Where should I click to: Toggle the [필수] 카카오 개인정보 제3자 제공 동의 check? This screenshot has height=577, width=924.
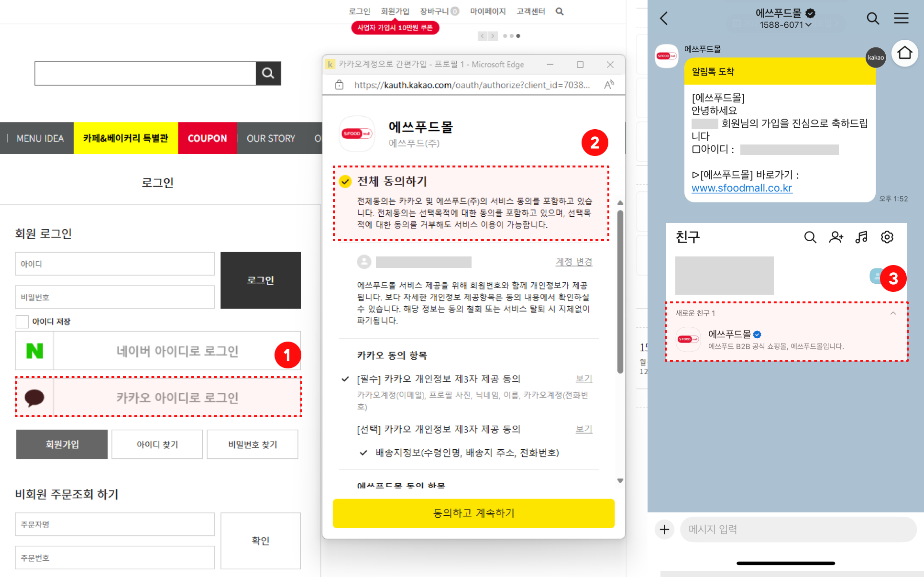coord(345,379)
